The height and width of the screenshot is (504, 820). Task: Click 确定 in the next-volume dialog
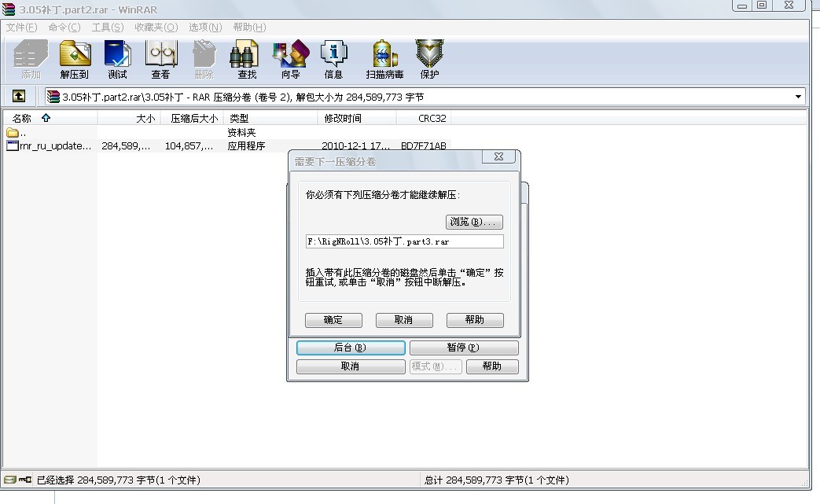coord(333,320)
